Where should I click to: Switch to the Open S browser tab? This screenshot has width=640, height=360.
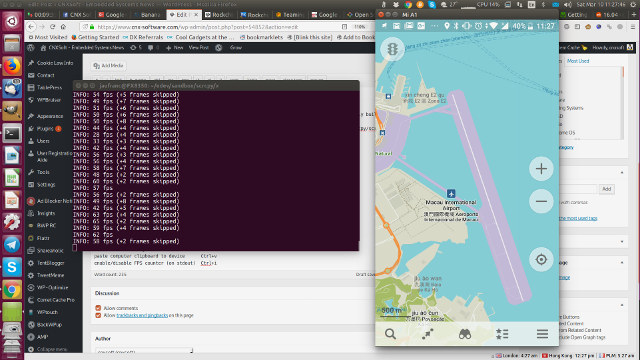click(359, 15)
